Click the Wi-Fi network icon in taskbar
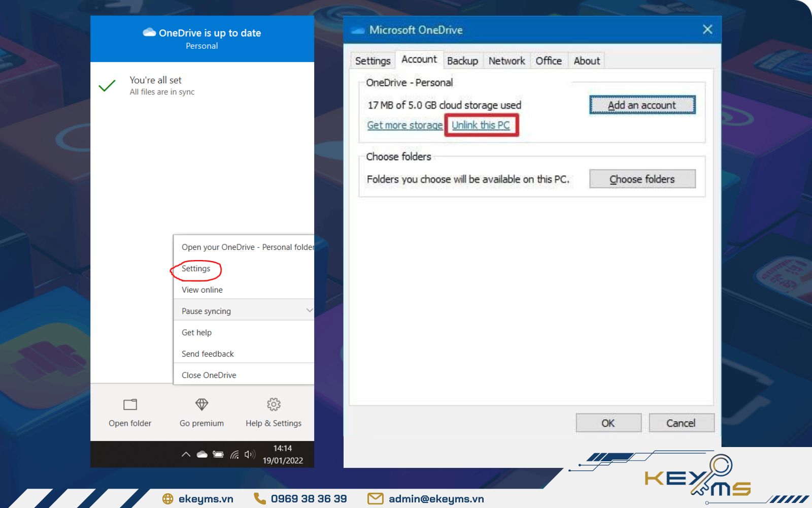Image resolution: width=812 pixels, height=508 pixels. [x=235, y=454]
